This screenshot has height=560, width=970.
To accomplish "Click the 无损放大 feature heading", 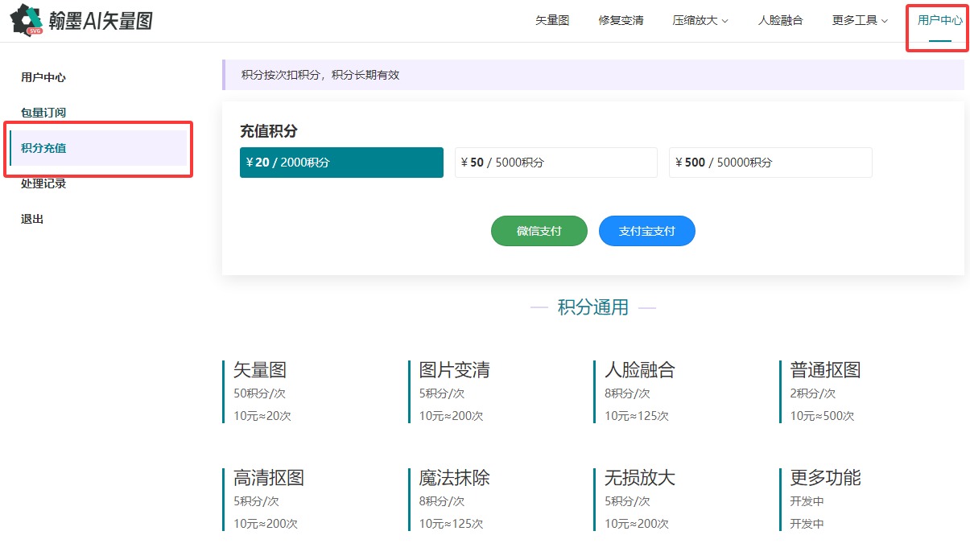I will 639,478.
